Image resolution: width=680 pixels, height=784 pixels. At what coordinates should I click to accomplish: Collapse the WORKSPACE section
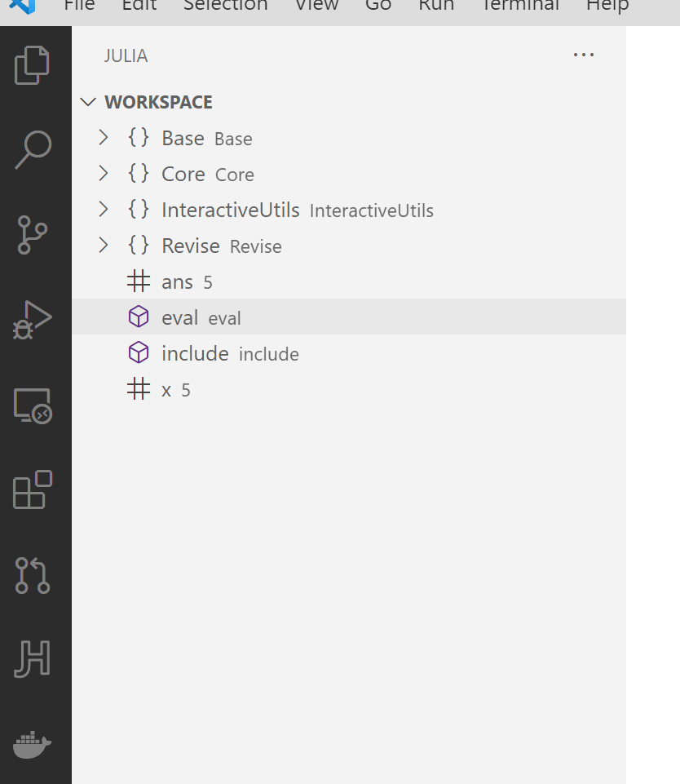point(88,102)
